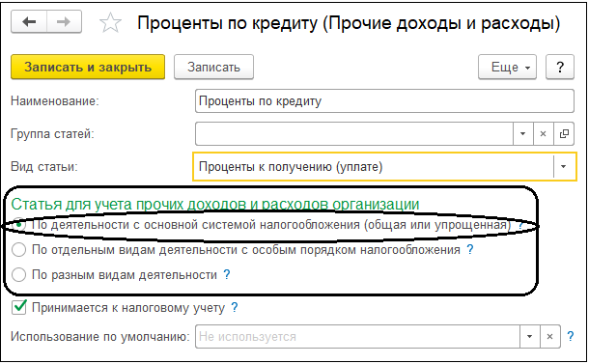Show hint for Принимается к налоговому учету
Screen dimensions: 589x364
(x=235, y=308)
